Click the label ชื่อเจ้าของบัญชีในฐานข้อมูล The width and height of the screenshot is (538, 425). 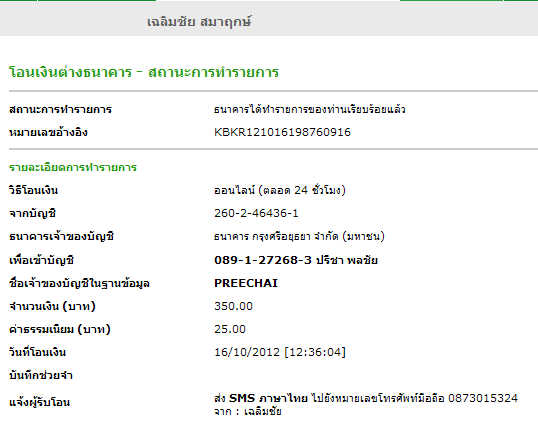pos(79,283)
